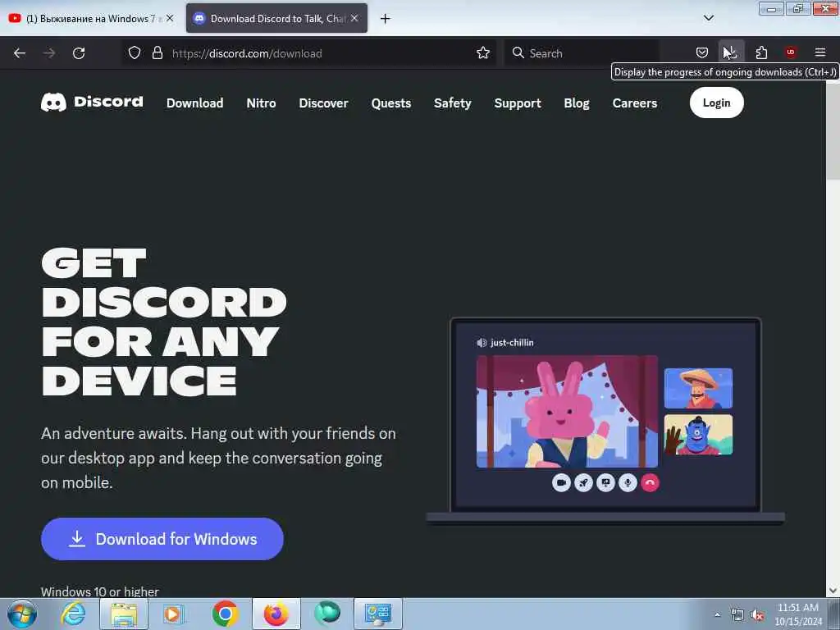Go to the Discover nav item

[323, 103]
